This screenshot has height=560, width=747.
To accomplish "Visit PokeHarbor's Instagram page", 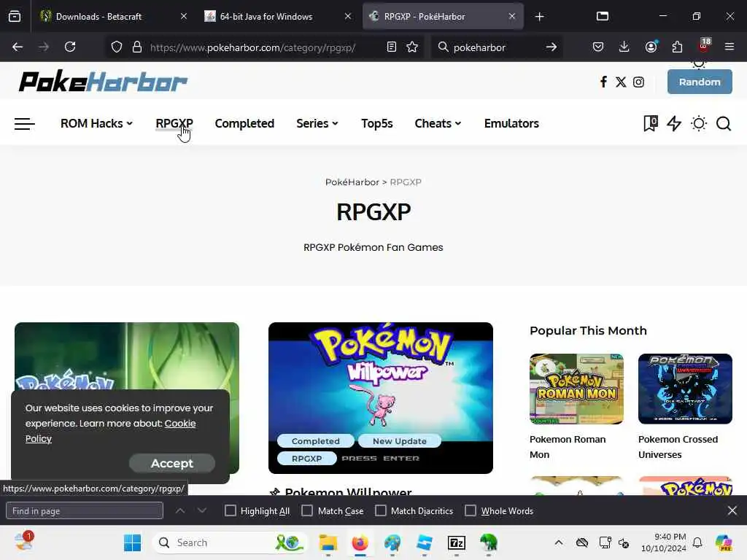I will coord(638,82).
